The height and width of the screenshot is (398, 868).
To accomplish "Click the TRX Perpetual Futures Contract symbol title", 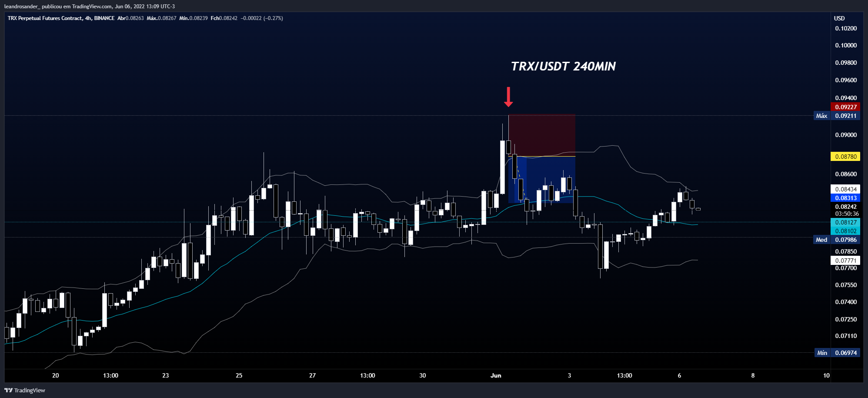I will click(x=45, y=18).
